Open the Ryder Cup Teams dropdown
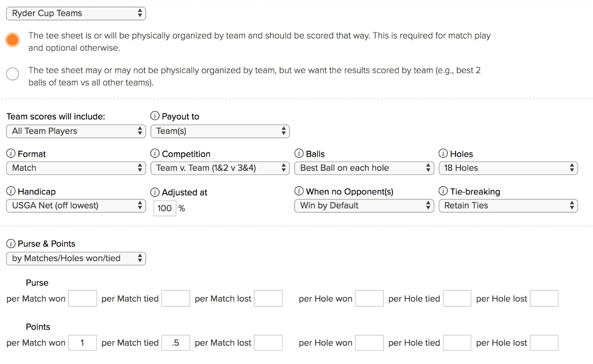This screenshot has height=364, width=593. tap(76, 13)
